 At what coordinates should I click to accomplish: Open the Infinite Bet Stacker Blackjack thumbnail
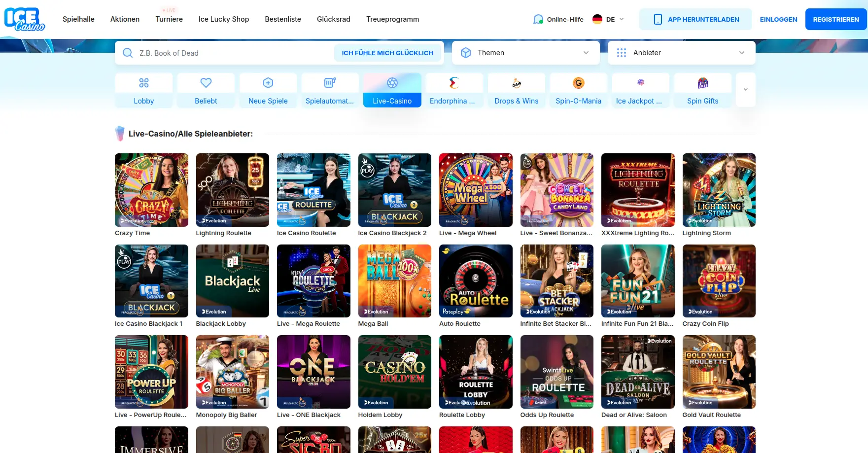coord(557,281)
